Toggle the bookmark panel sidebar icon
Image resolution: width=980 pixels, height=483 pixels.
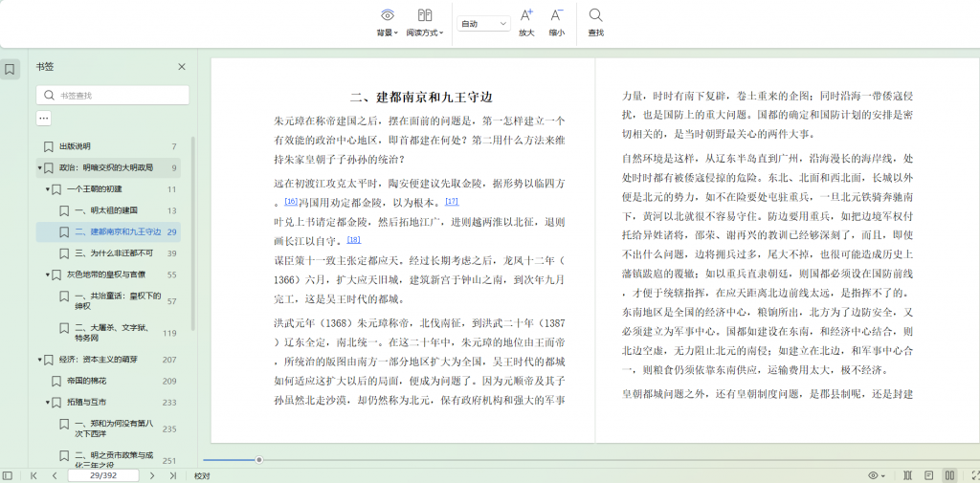pos(10,70)
